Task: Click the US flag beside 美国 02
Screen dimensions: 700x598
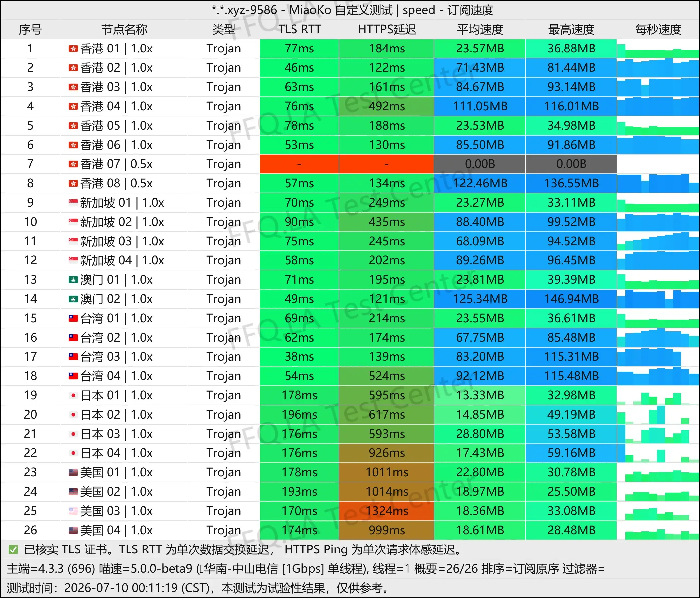Action: 73,491
